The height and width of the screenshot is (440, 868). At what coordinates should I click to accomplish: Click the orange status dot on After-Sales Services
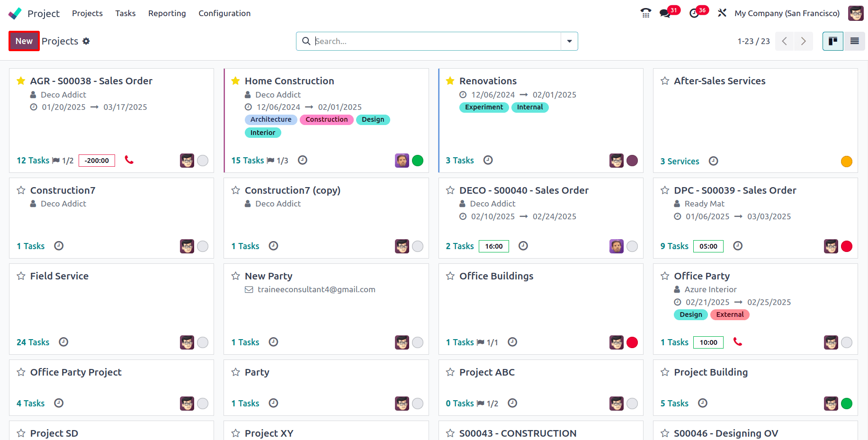(846, 162)
